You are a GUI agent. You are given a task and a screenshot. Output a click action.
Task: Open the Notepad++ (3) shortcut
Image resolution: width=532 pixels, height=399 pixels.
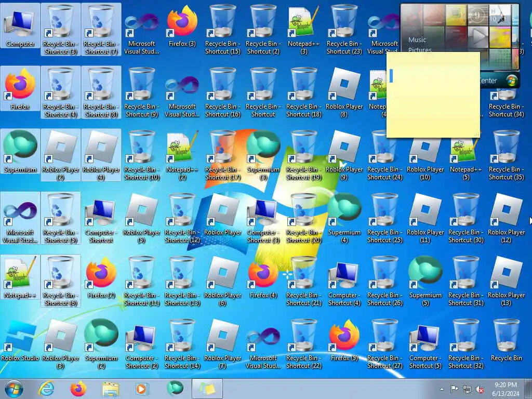point(303,30)
